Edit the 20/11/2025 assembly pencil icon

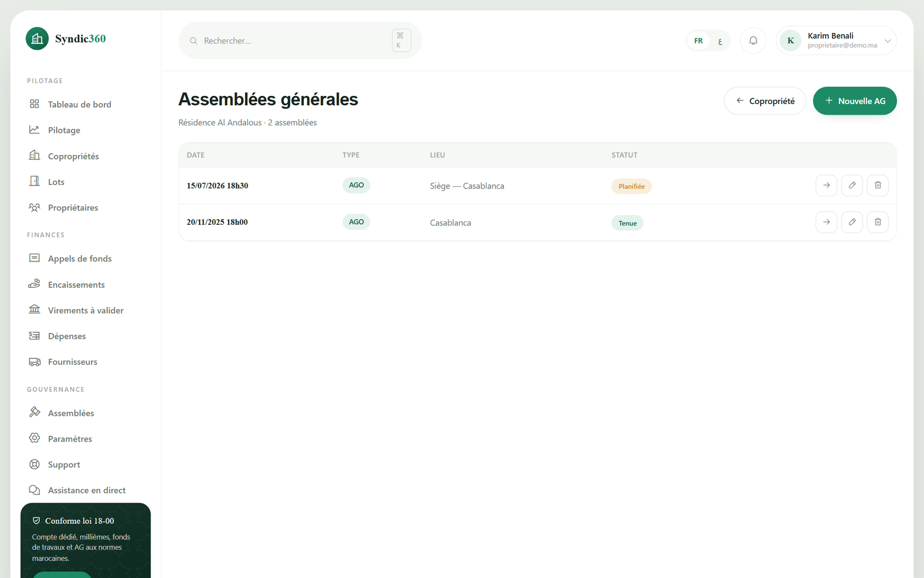852,222
